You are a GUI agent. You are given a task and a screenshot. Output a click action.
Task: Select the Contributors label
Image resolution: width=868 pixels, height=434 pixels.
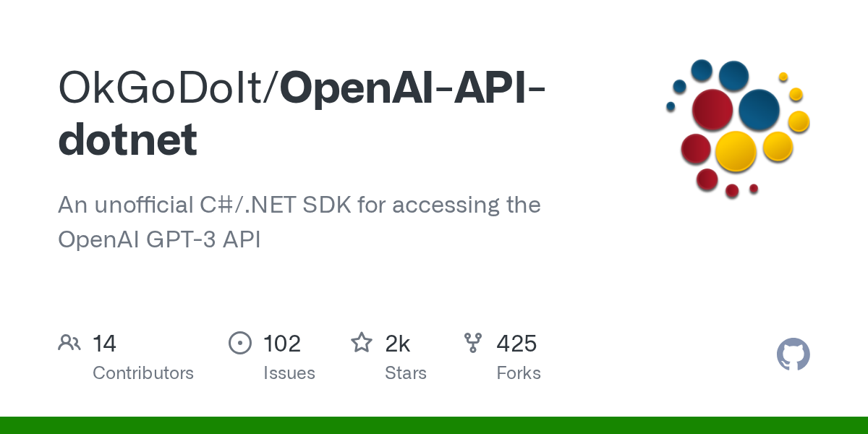(143, 373)
